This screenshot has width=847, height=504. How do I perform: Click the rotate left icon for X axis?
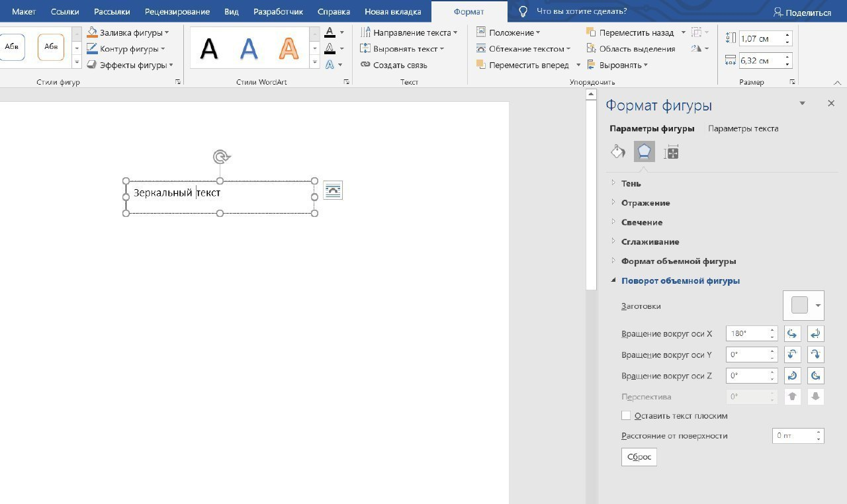[x=793, y=333]
